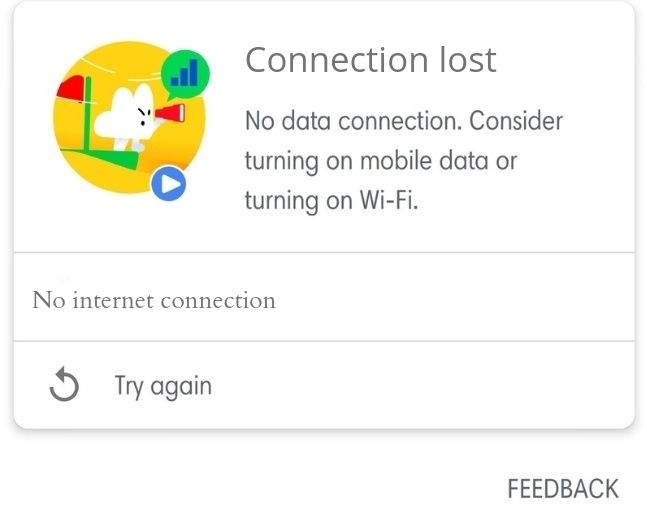Click the word "Wi-Fi" in the message
Viewport: 647px width, 528px height.
[389, 200]
